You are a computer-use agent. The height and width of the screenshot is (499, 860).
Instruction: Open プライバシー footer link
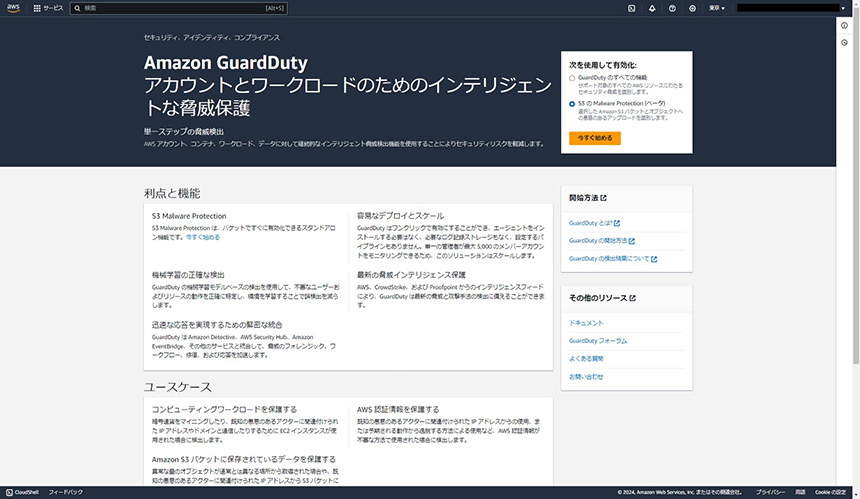click(770, 492)
